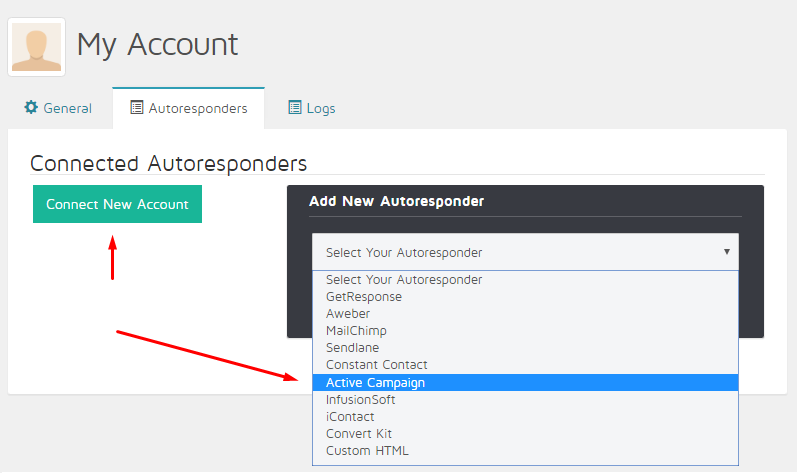The image size is (797, 473).
Task: Choose Convert Kit autoresponder
Action: 525,434
